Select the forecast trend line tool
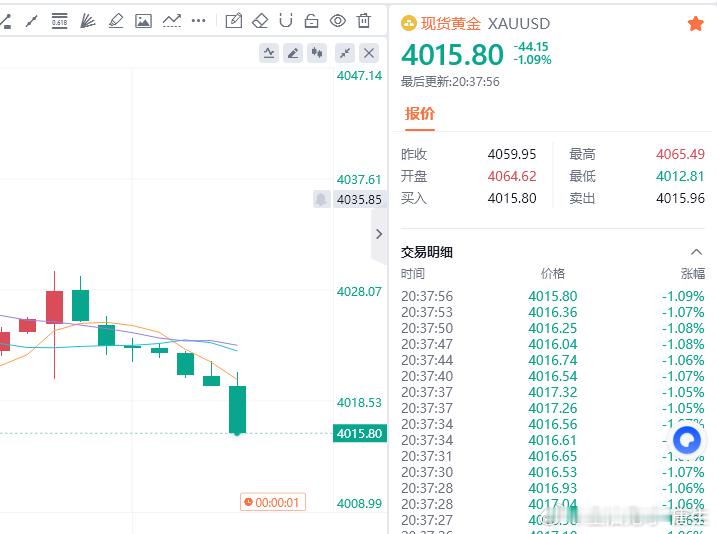This screenshot has width=717, height=534. (172, 21)
